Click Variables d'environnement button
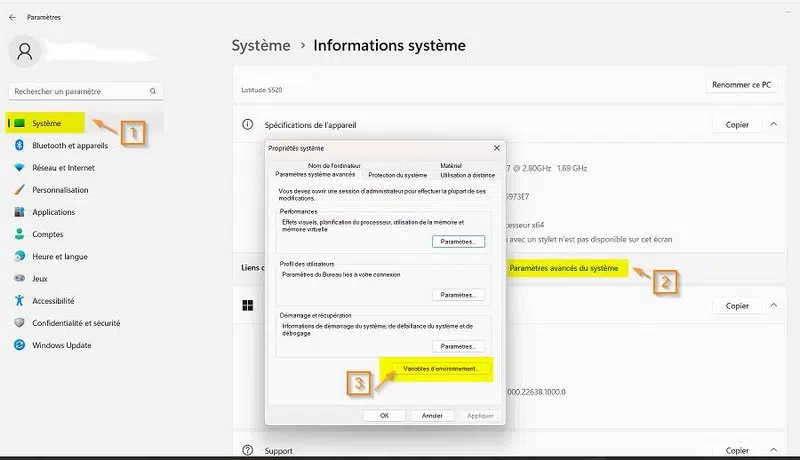 point(440,369)
